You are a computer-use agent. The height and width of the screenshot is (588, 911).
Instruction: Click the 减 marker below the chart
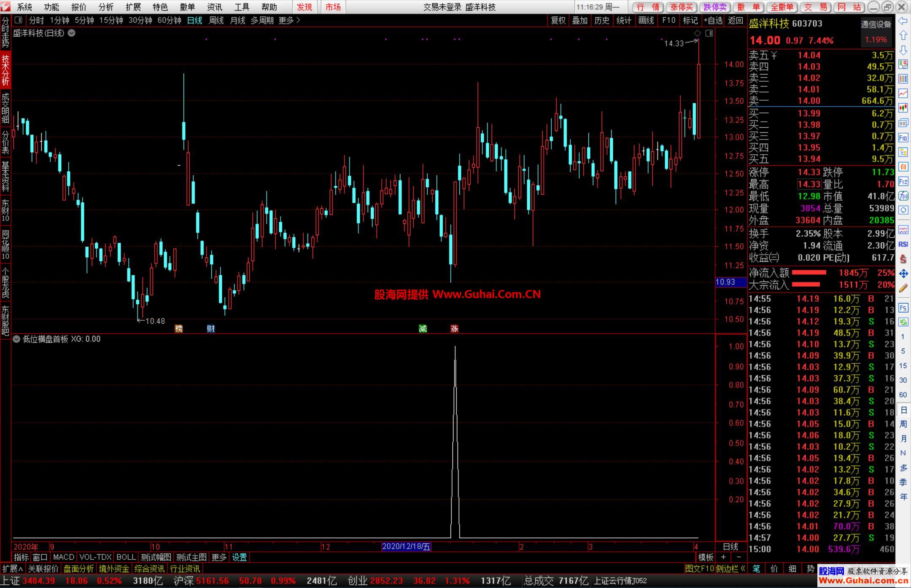[x=423, y=329]
